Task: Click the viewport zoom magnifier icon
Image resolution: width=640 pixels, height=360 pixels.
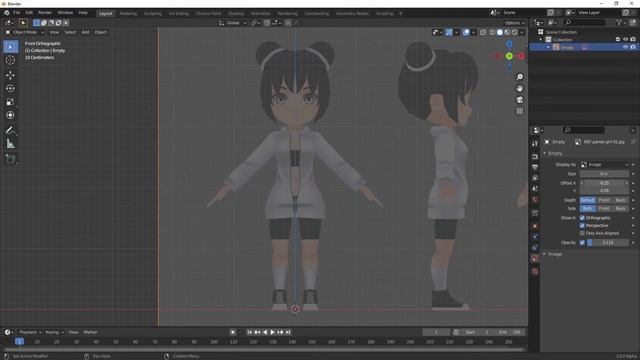Action: [520, 77]
